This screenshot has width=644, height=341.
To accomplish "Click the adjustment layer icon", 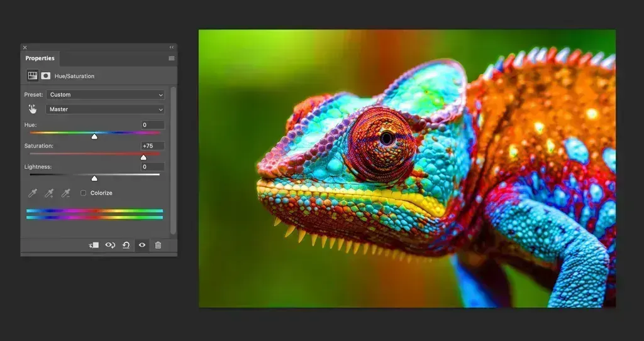I will coord(33,75).
